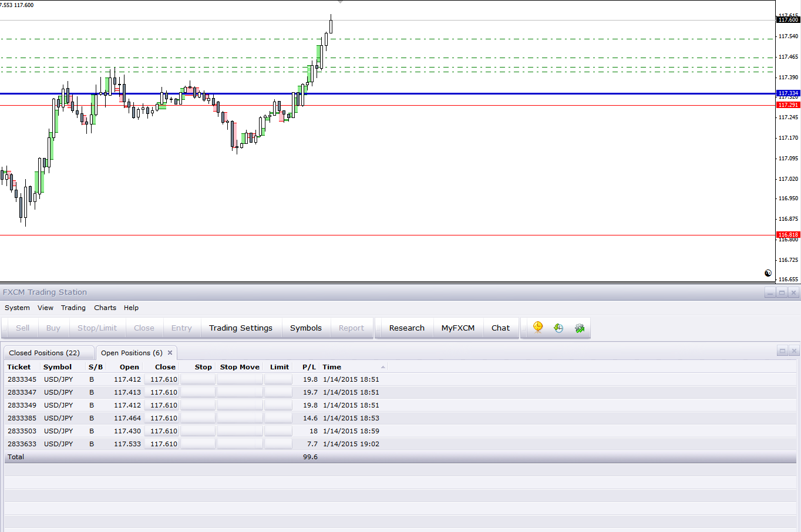Image resolution: width=801 pixels, height=532 pixels.
Task: Open the Trading menu
Action: tap(73, 308)
